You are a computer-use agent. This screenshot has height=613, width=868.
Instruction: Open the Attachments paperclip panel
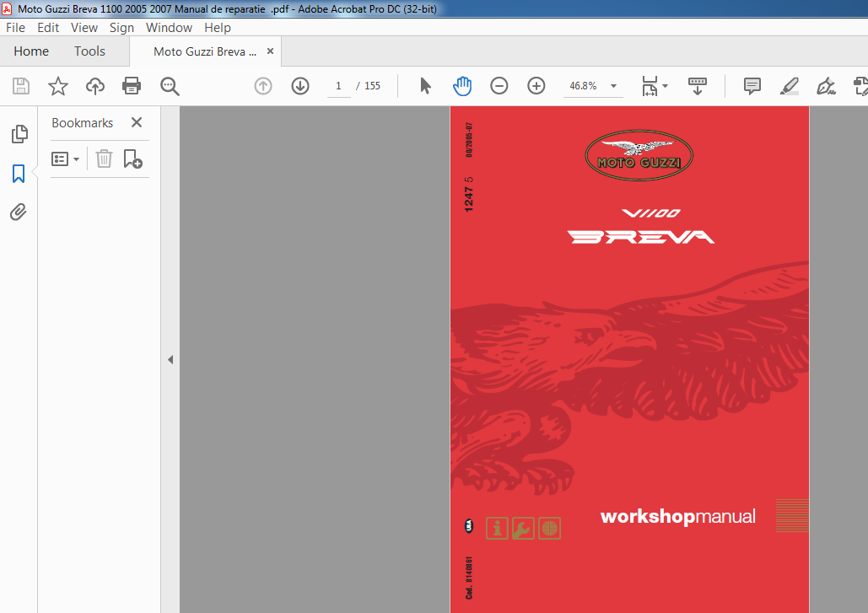[x=19, y=212]
